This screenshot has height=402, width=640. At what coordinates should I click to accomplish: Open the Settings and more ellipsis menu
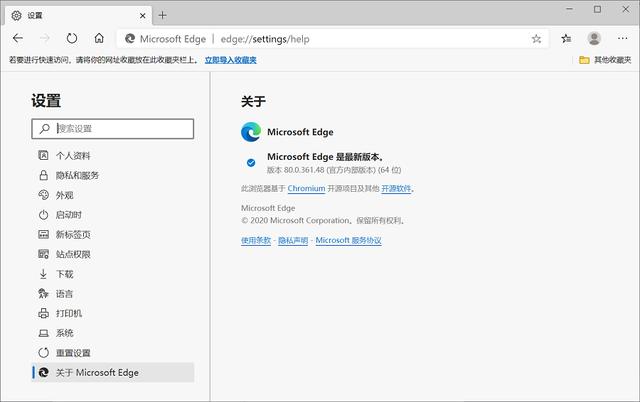622,38
